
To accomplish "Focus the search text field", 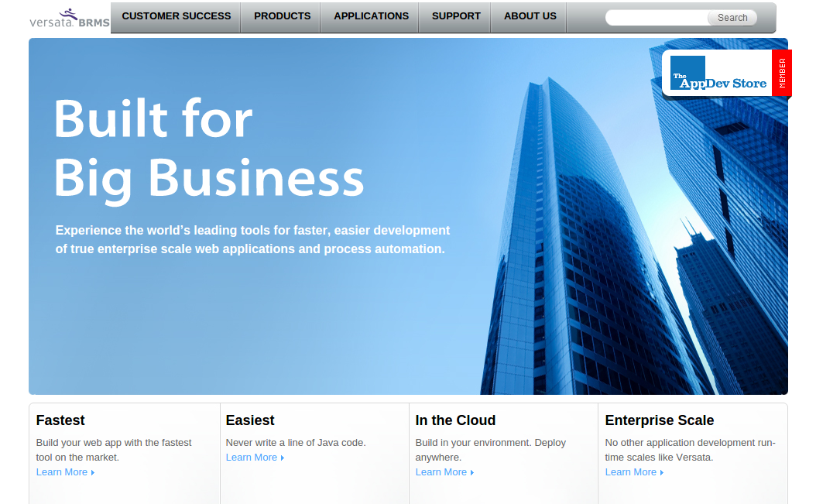I will (x=657, y=18).
